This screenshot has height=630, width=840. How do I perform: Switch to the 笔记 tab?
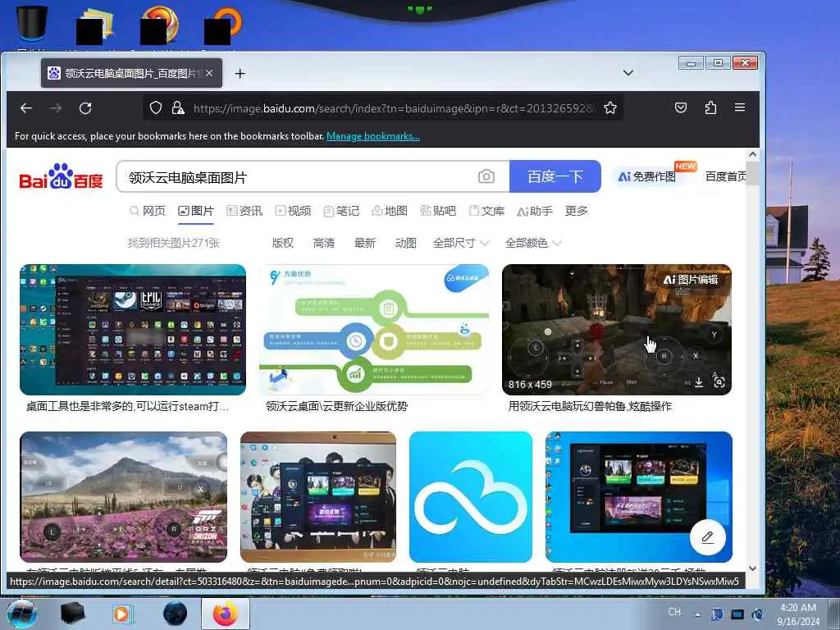coord(341,211)
